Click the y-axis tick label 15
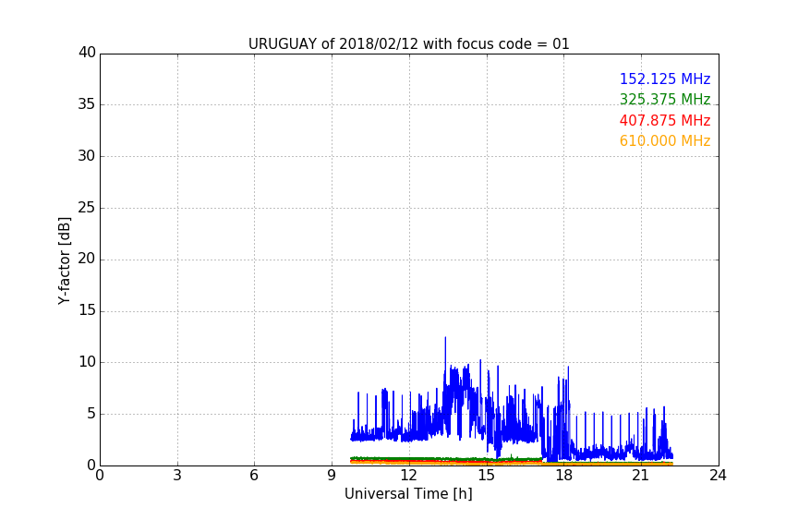This screenshot has height=532, width=798. [87, 310]
